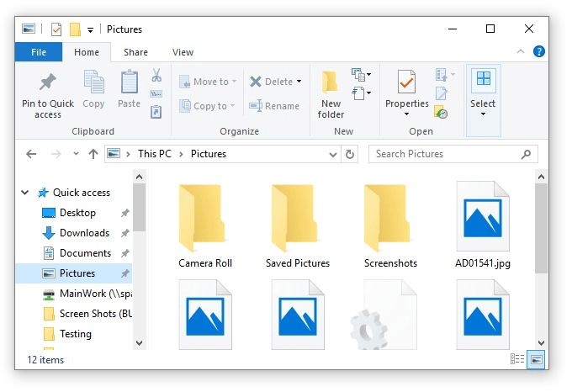Click the Select grid icon
This screenshot has height=392, width=572.
coord(484,78)
